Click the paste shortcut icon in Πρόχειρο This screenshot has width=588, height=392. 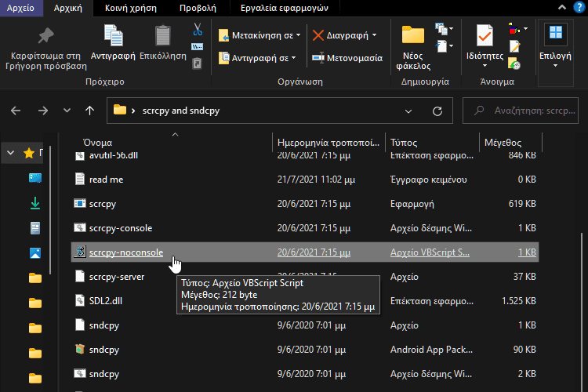[x=198, y=63]
